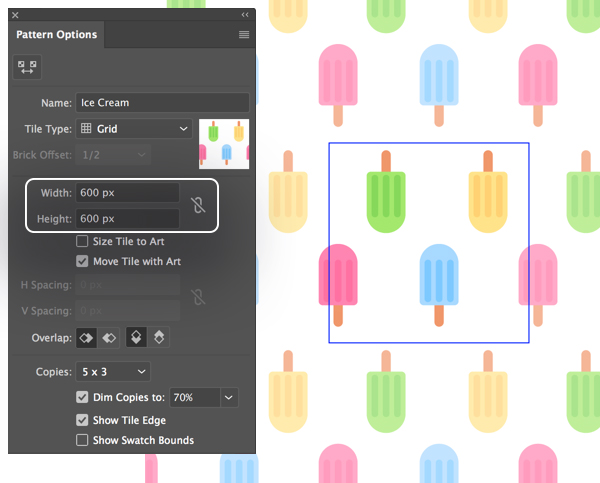Choose the Top in Front overlap icon
Viewport: 600px width, 483px height.
point(136,338)
